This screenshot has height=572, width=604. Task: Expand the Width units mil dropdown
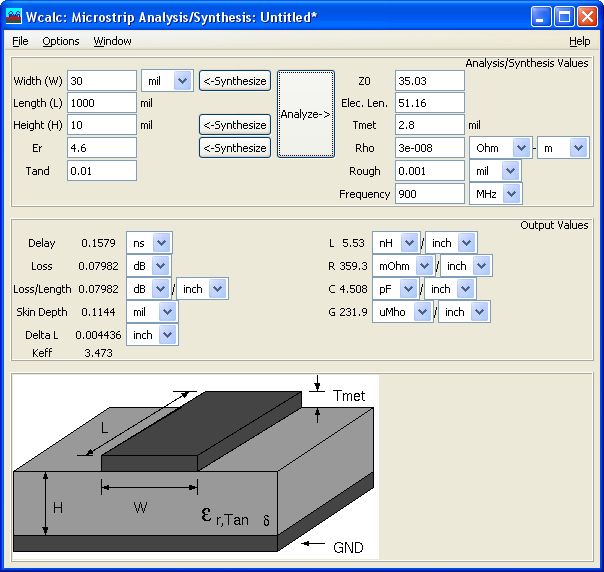[167, 81]
